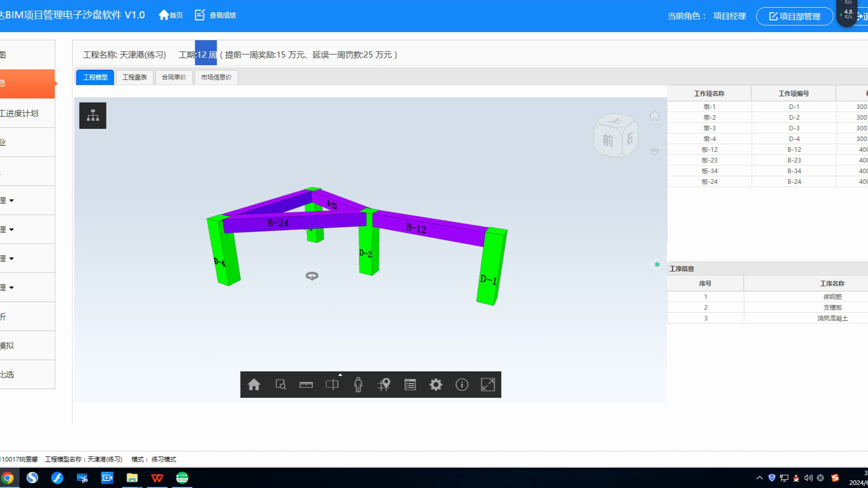Open the 进度计划 sidebar item
This screenshot has height=488, width=868.
point(28,113)
